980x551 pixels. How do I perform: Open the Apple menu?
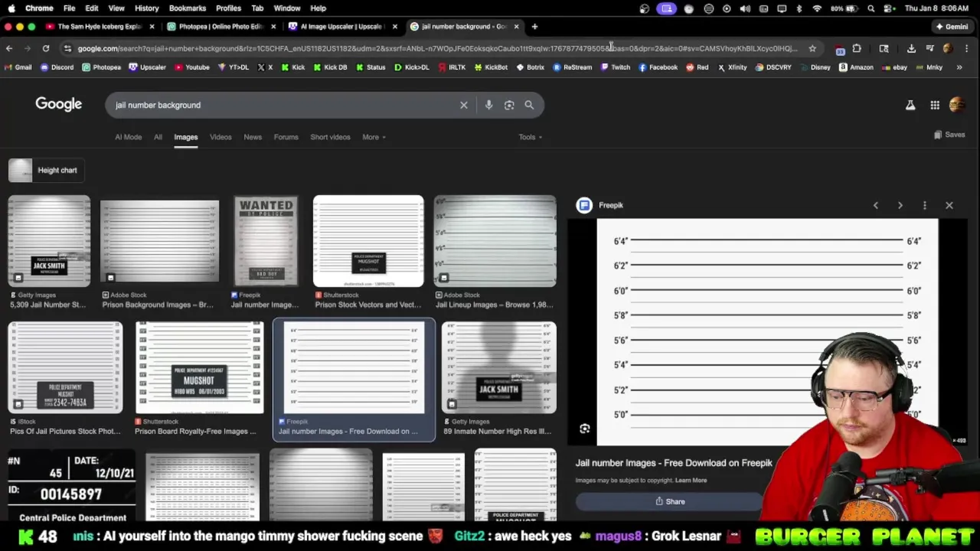tap(11, 8)
